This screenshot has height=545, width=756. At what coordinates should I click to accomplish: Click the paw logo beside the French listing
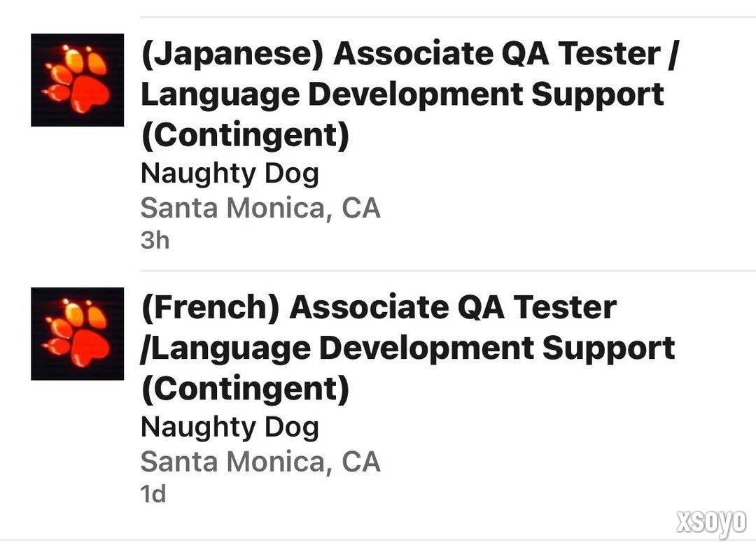pyautogui.click(x=77, y=334)
